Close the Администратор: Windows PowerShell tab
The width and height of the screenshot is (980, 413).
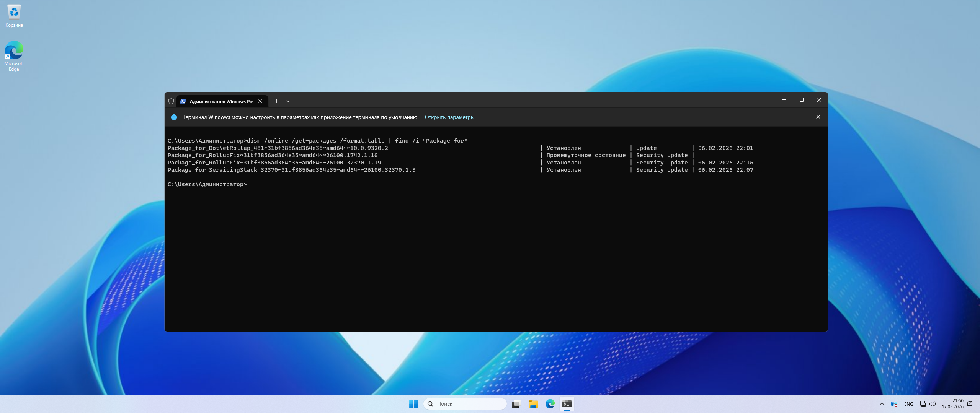click(x=260, y=101)
